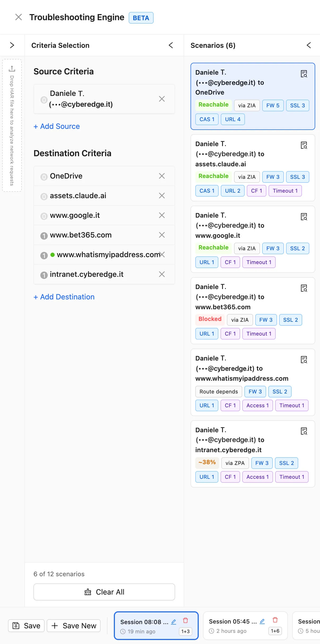This screenshot has width=320, height=644.
Task: Select the assets.claude.ai destination row
Action: [104, 196]
